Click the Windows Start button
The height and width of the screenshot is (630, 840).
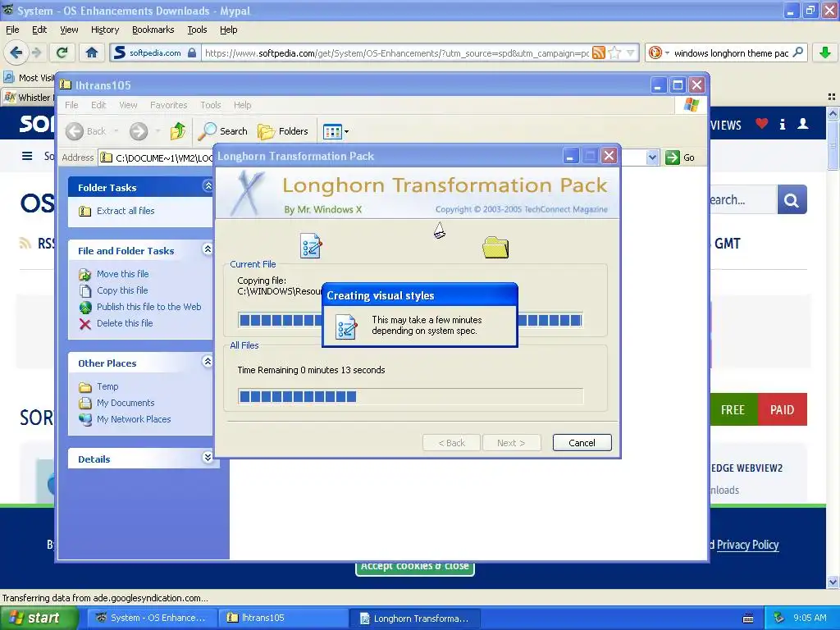coord(39,618)
